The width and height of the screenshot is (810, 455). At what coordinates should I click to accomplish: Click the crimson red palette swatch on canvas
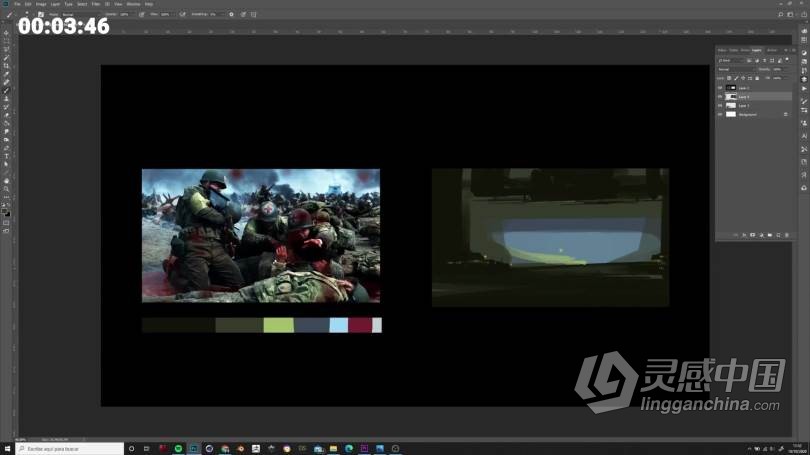point(360,325)
